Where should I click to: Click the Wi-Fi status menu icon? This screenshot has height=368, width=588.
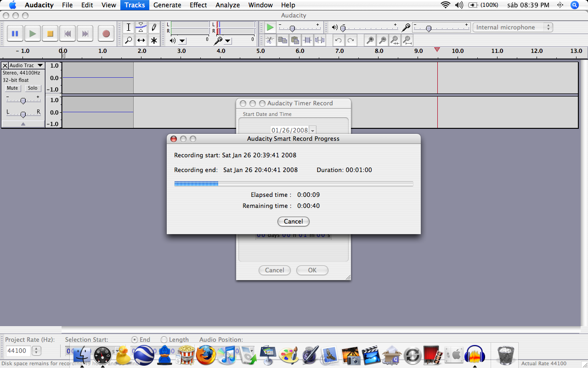446,5
